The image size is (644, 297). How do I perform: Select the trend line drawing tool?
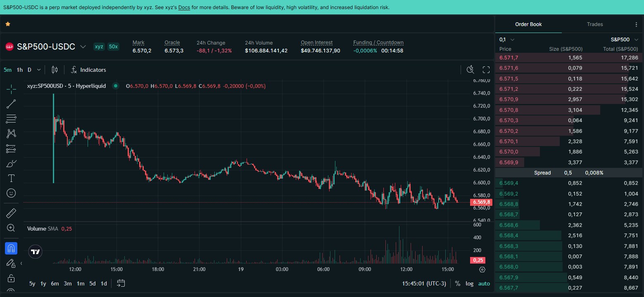(11, 104)
